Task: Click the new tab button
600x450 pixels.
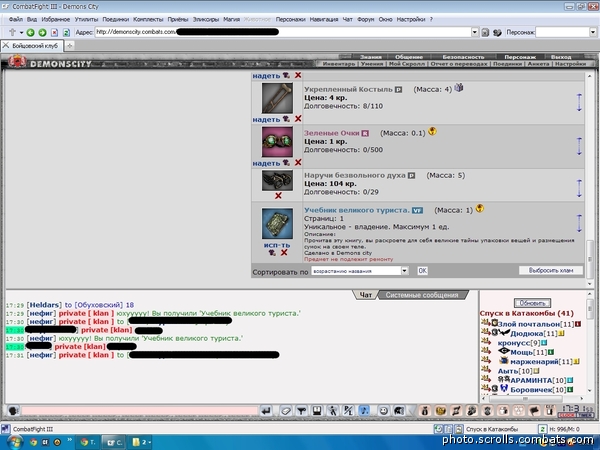Action: pyautogui.click(x=69, y=46)
